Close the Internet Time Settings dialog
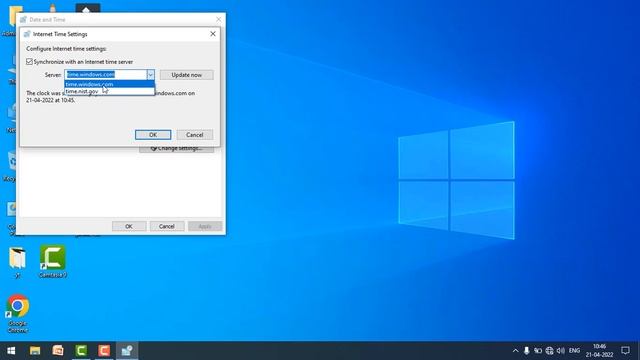 click(x=213, y=34)
